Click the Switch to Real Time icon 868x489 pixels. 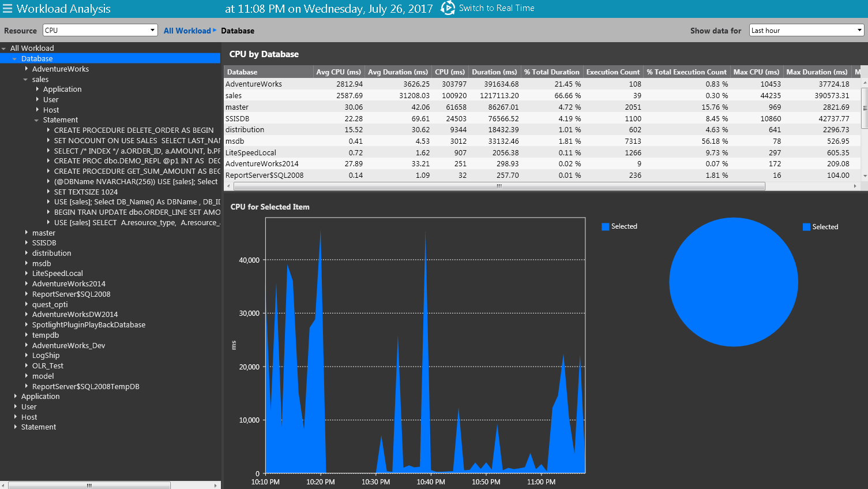click(x=448, y=8)
